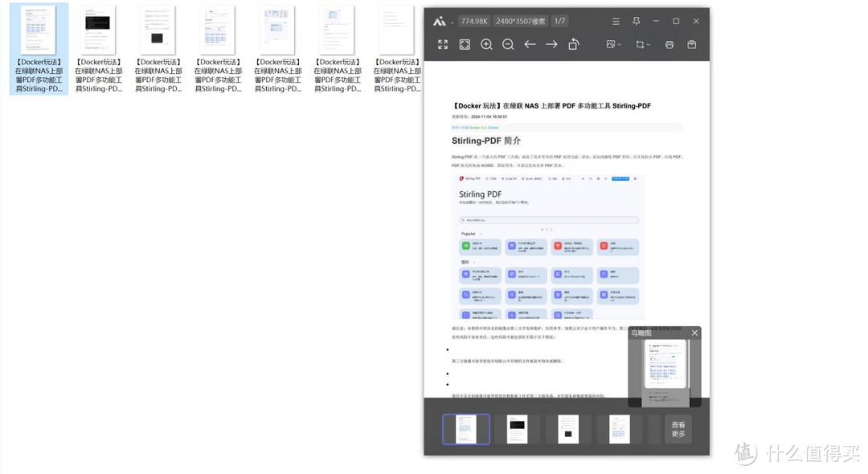This screenshot has height=474, width=868.
Task: Close the 鸟瞰图 bird's-eye panel
Action: click(x=695, y=333)
